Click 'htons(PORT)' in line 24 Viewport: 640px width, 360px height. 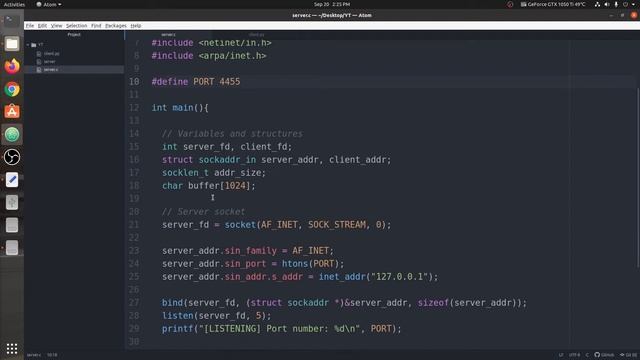(311, 264)
